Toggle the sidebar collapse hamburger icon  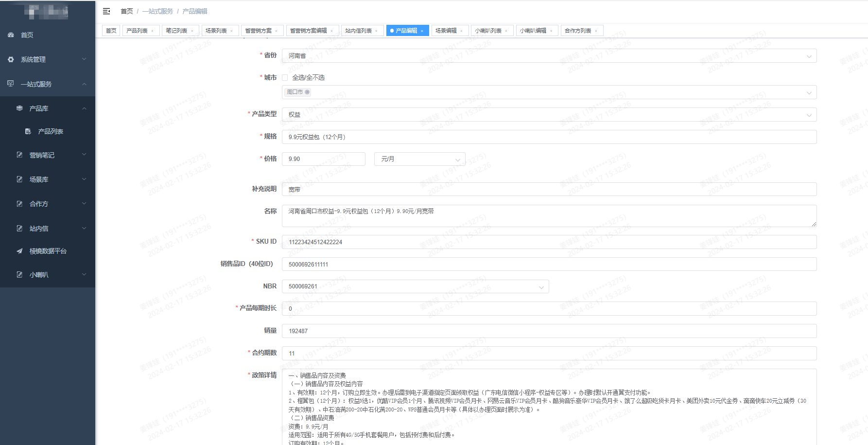pos(106,11)
